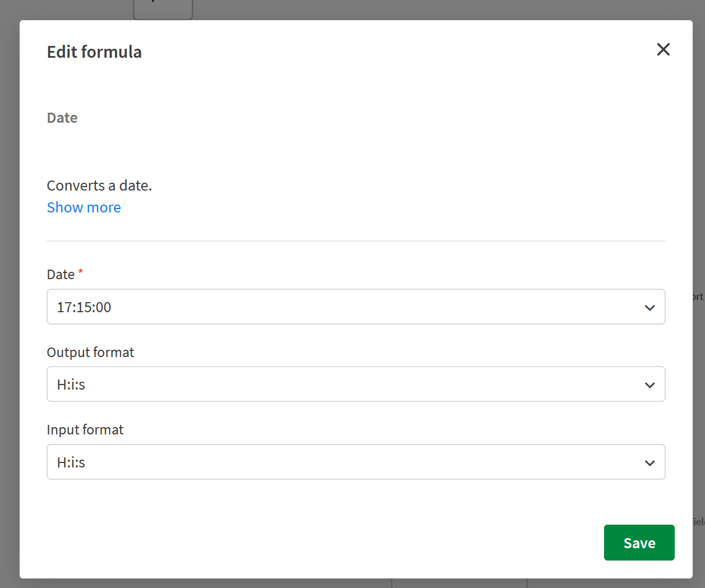This screenshot has height=588, width=705.
Task: Click the red required asterisk next to Date
Action: click(x=80, y=271)
